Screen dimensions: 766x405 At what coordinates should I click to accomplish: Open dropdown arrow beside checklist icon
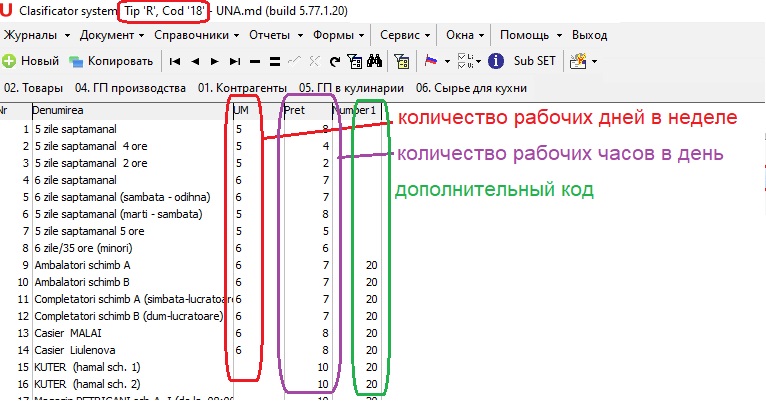click(x=478, y=62)
